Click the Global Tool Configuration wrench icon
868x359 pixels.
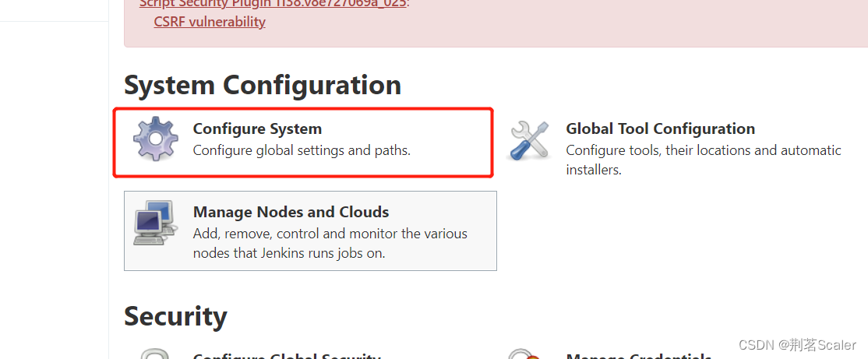tap(530, 140)
